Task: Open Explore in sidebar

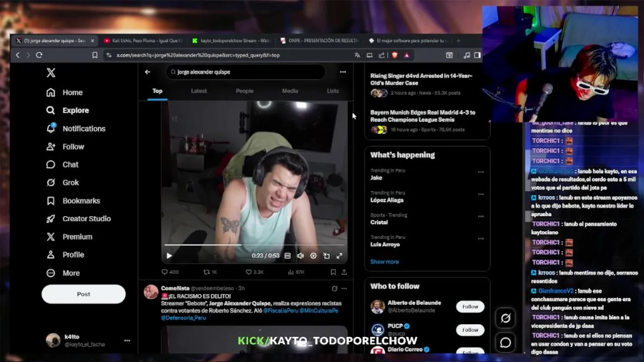Action: coord(75,111)
